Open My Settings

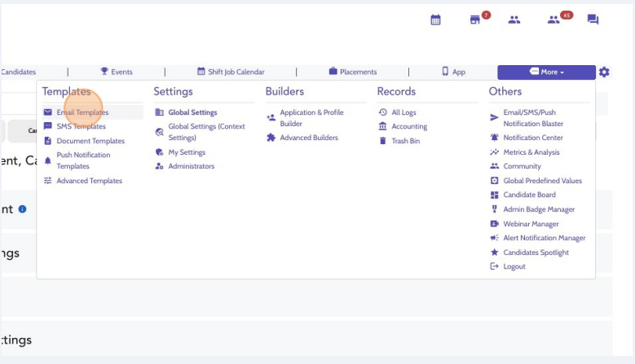click(x=187, y=152)
